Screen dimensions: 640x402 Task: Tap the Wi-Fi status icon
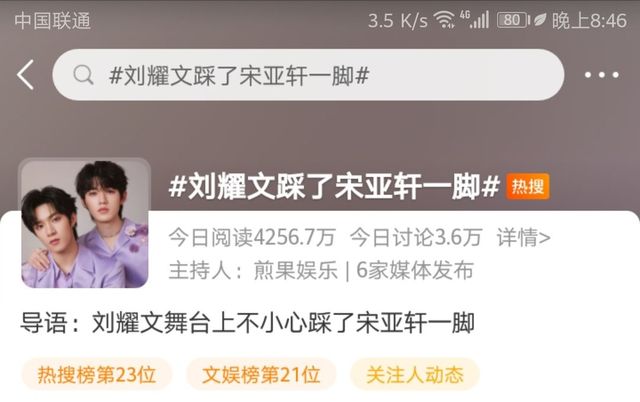pos(444,20)
